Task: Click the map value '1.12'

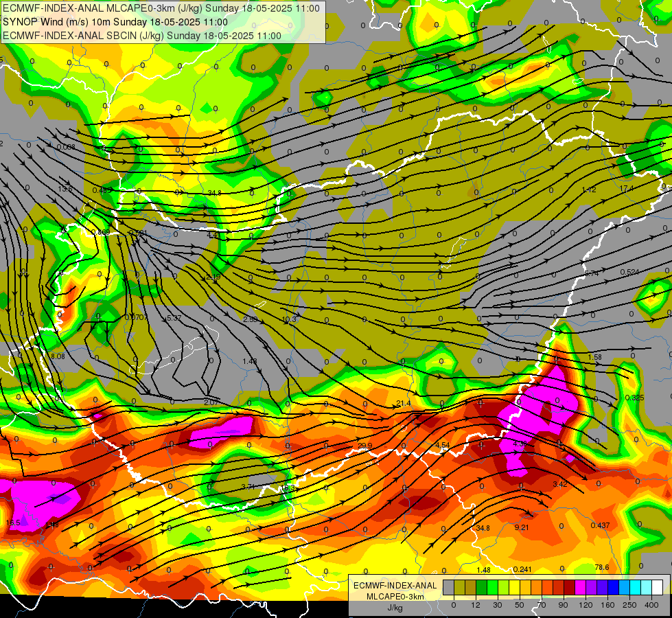Action: coord(589,190)
